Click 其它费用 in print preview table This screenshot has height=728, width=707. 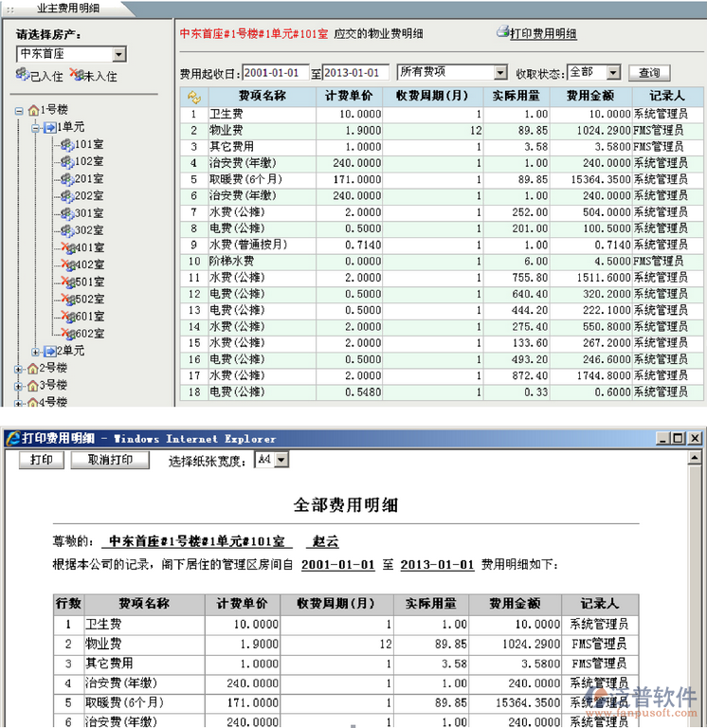tap(109, 663)
